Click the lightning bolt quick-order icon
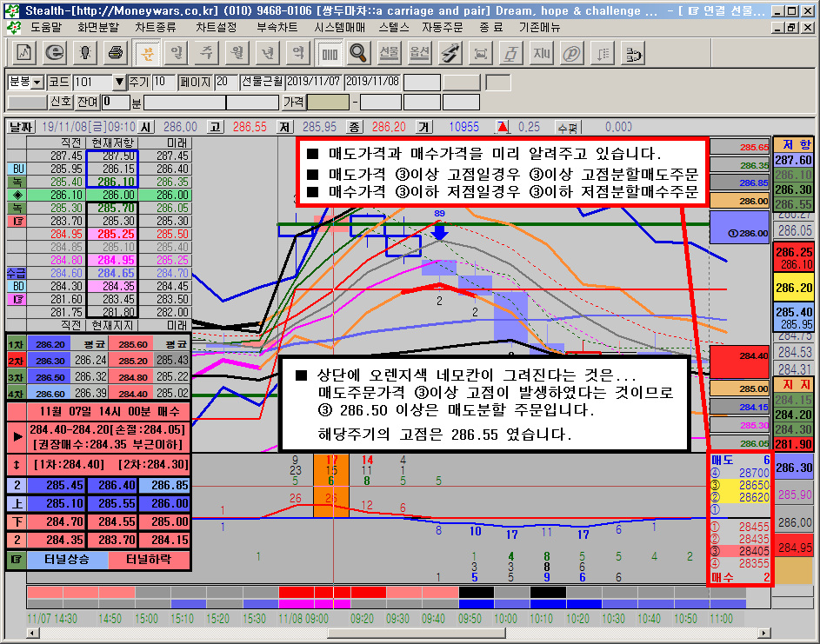The width and height of the screenshot is (820, 644). 450,53
